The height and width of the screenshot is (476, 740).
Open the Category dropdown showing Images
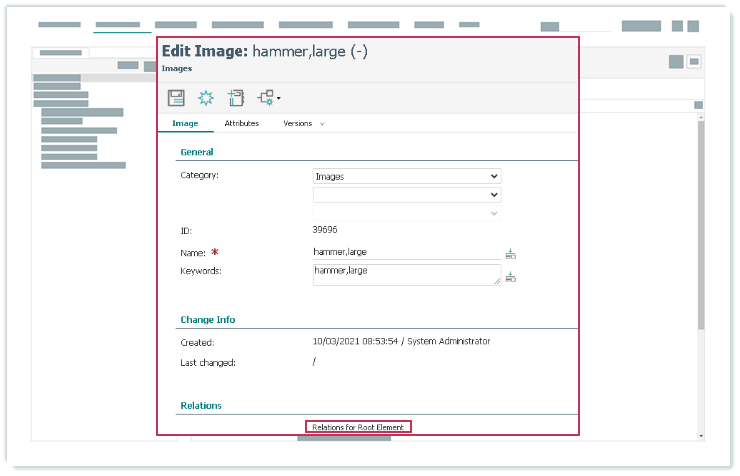406,176
